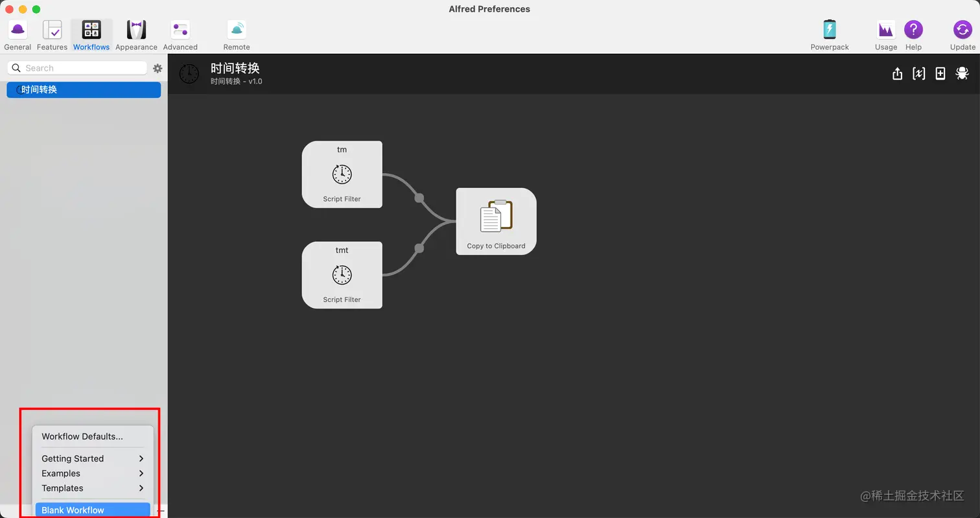Click the Getting Started submenu chevron

pos(141,458)
